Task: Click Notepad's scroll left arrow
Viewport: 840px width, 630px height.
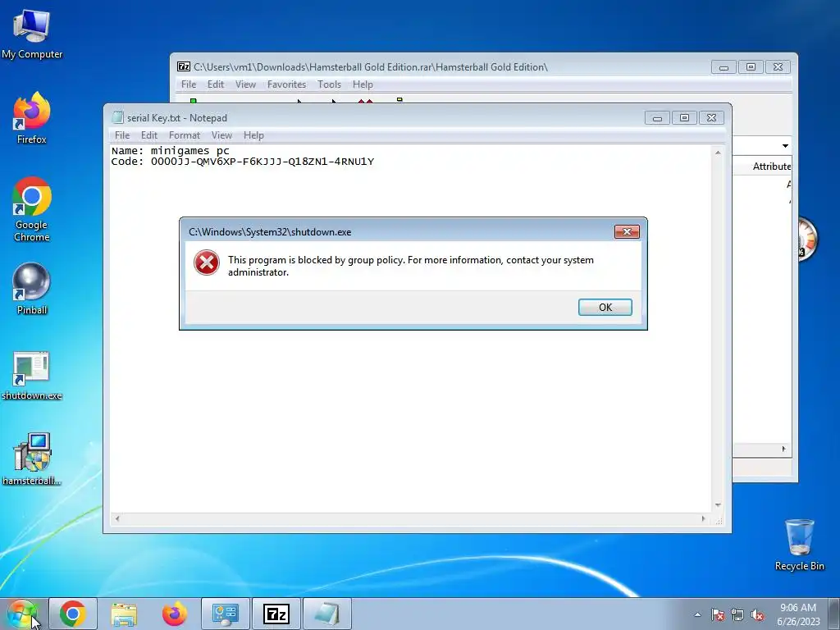Action: pyautogui.click(x=117, y=518)
